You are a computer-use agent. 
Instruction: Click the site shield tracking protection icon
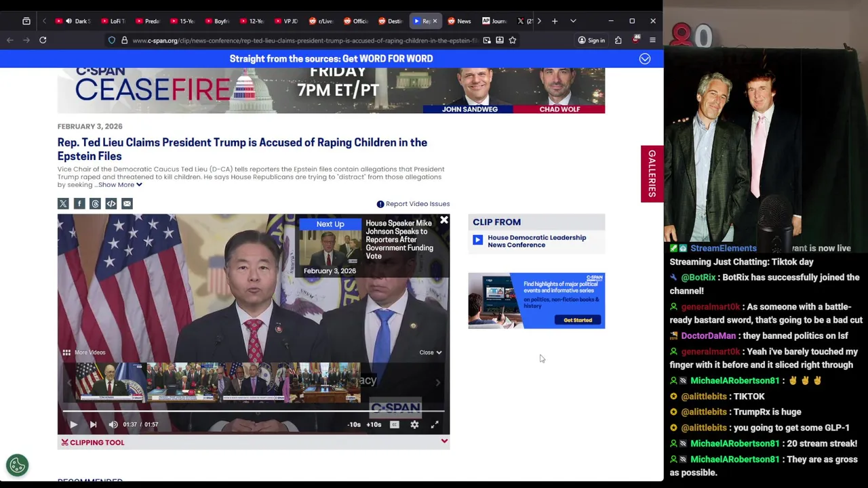point(112,40)
